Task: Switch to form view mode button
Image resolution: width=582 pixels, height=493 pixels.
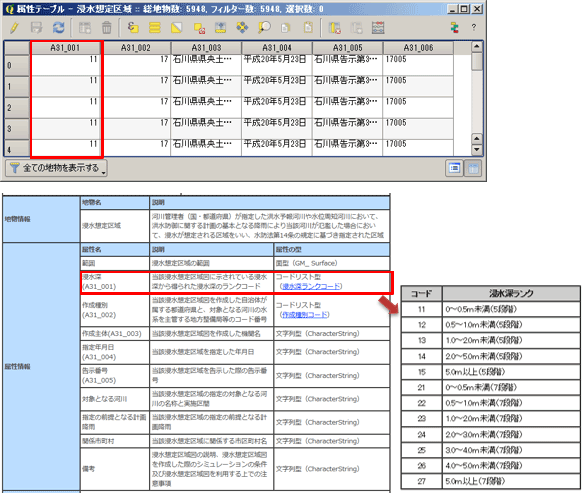Action: 454,169
